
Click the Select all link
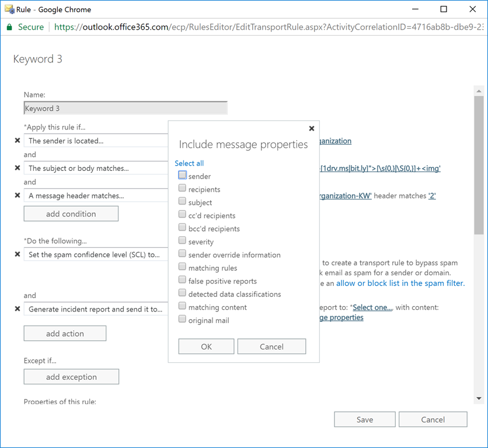[x=189, y=163]
